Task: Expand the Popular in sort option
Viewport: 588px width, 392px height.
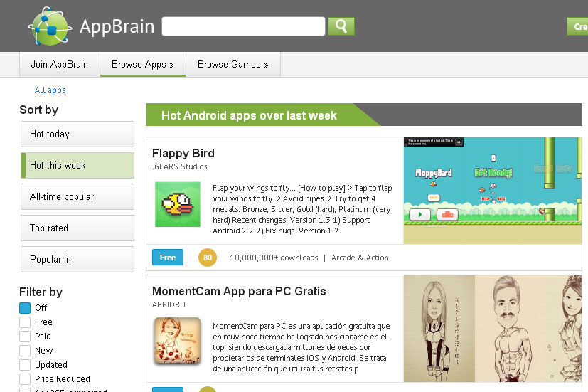Action: 77,259
